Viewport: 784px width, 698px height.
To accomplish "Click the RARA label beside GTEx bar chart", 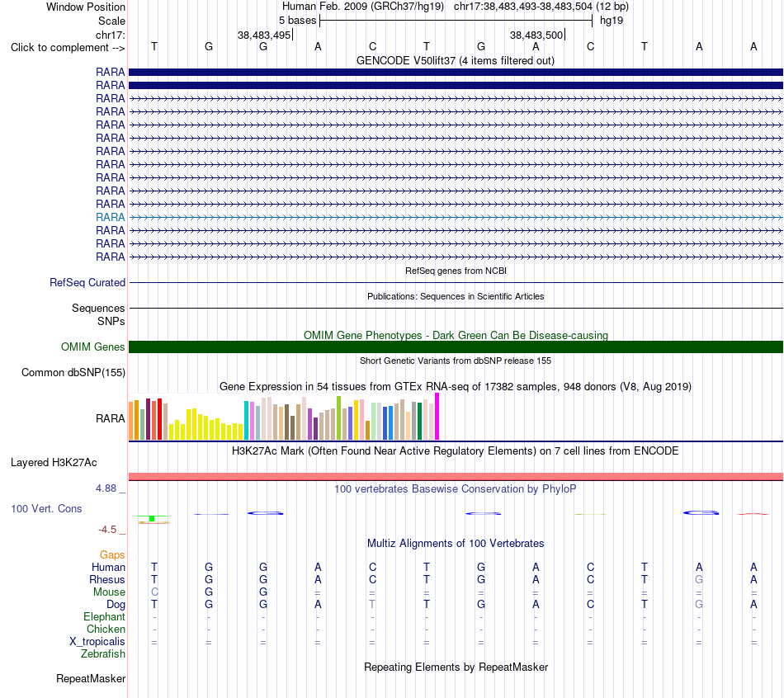I will click(110, 418).
